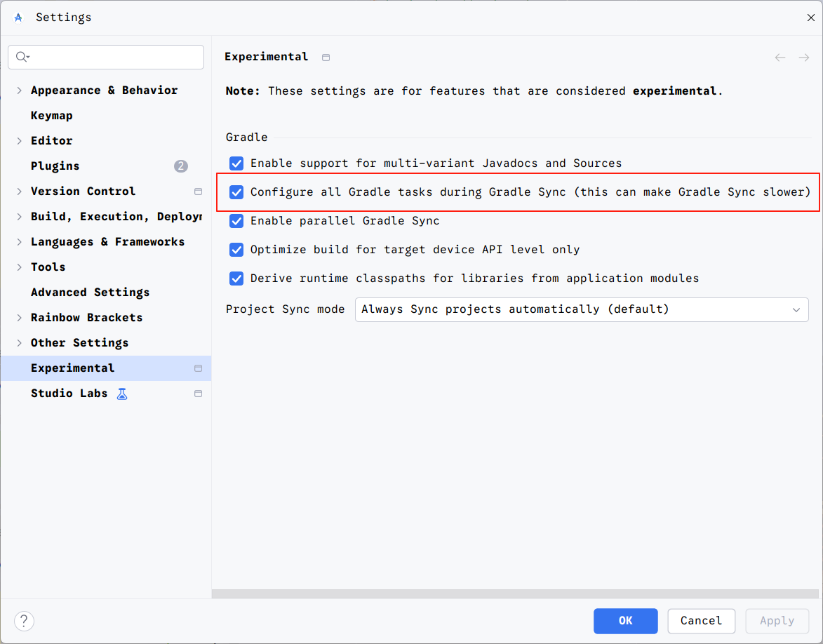
Task: Click the Plugins notification badge
Action: pyautogui.click(x=180, y=166)
